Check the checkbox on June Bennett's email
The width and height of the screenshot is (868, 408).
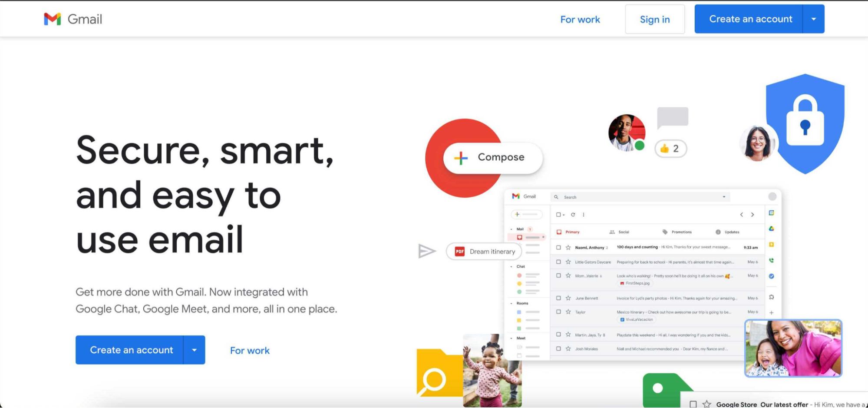point(559,298)
